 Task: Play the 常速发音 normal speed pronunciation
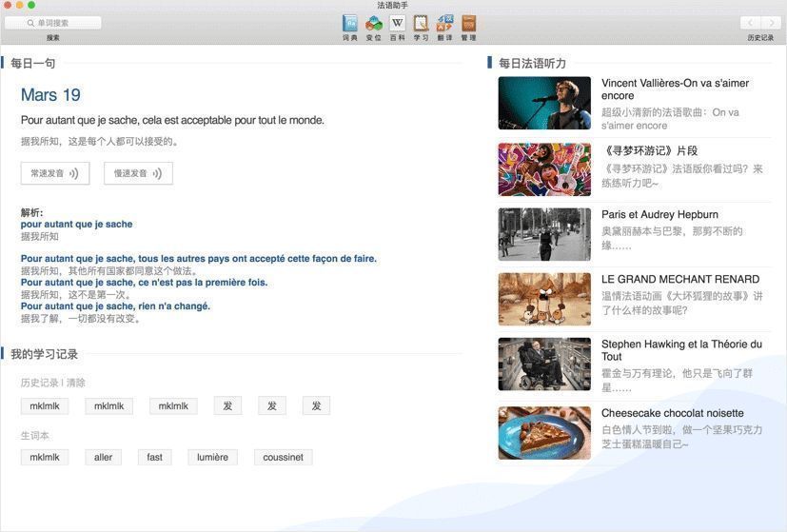[55, 173]
